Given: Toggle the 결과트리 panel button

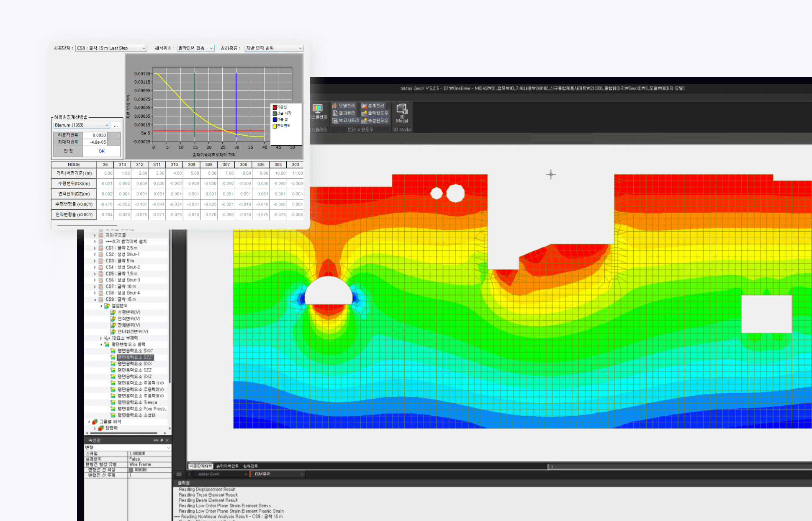Looking at the screenshot, I should click(344, 113).
